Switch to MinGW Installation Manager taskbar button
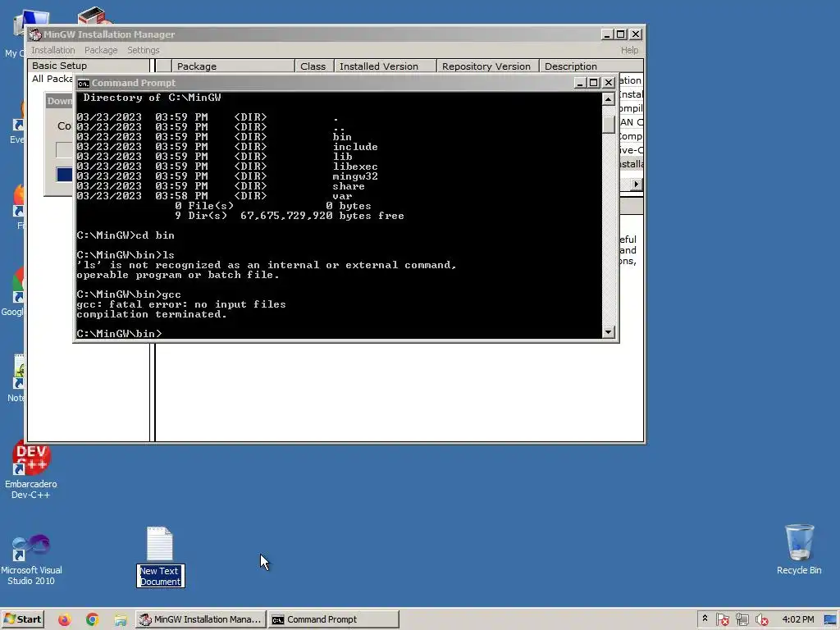 (x=200, y=619)
